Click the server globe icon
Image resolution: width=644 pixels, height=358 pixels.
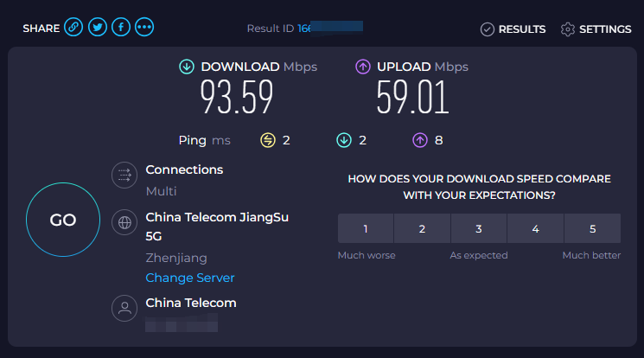[124, 223]
